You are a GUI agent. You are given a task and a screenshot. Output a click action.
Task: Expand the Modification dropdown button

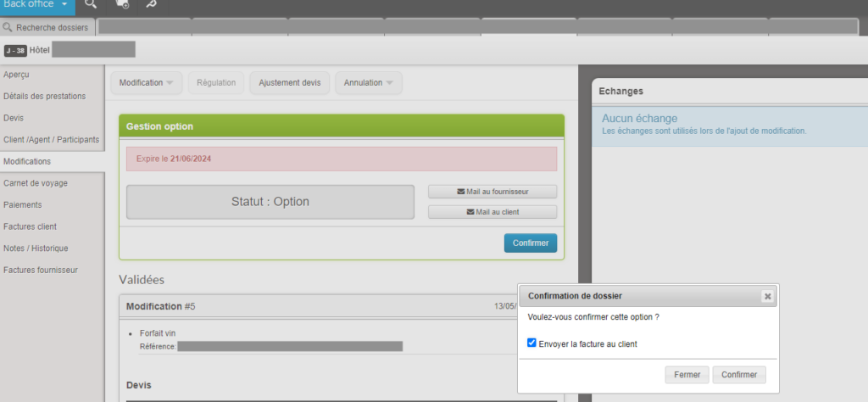point(146,83)
